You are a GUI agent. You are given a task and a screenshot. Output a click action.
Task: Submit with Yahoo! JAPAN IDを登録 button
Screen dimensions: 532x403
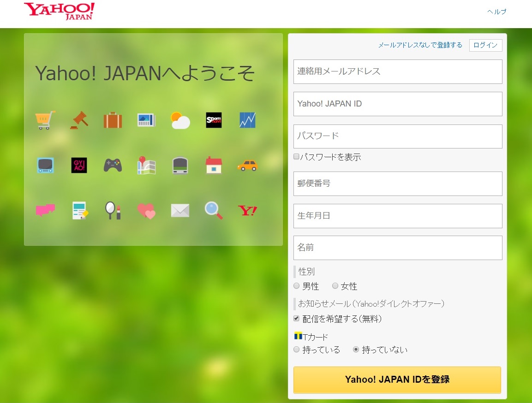coord(397,379)
